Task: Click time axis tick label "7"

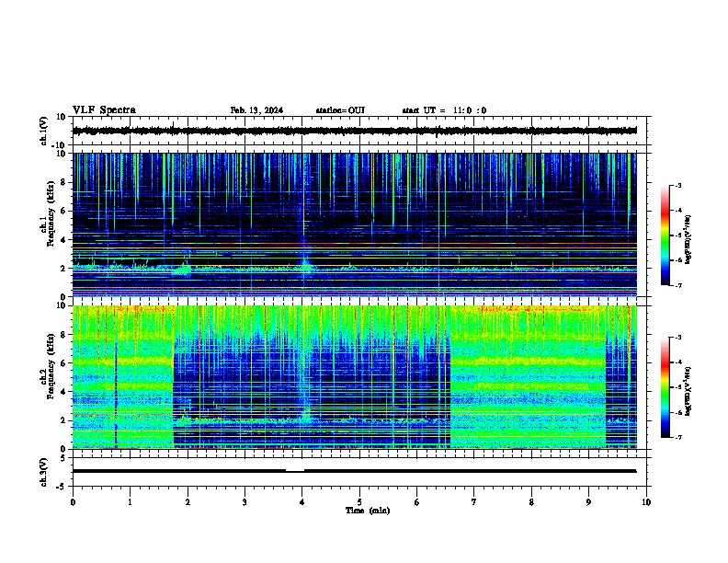Action: coord(474,502)
